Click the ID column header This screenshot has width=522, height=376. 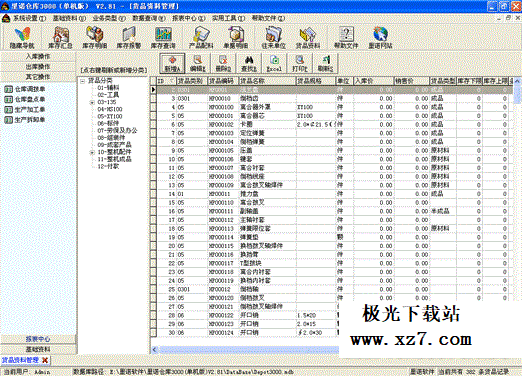click(166, 81)
